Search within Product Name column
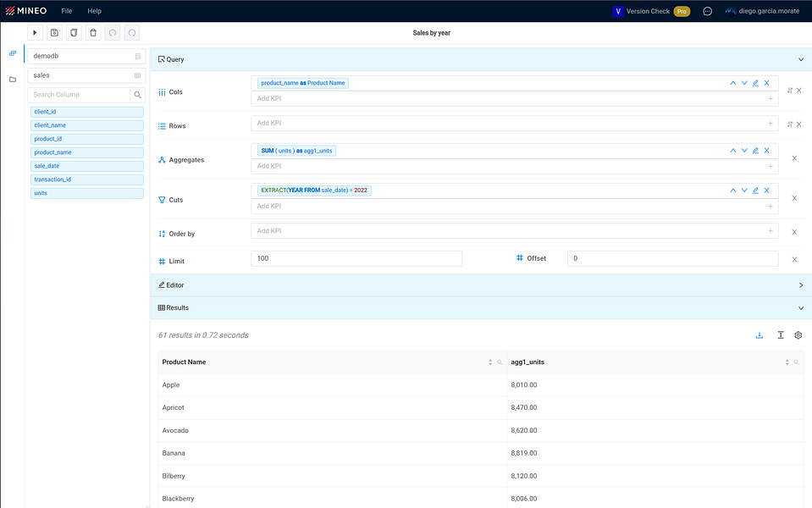This screenshot has height=508, width=812. [500, 362]
